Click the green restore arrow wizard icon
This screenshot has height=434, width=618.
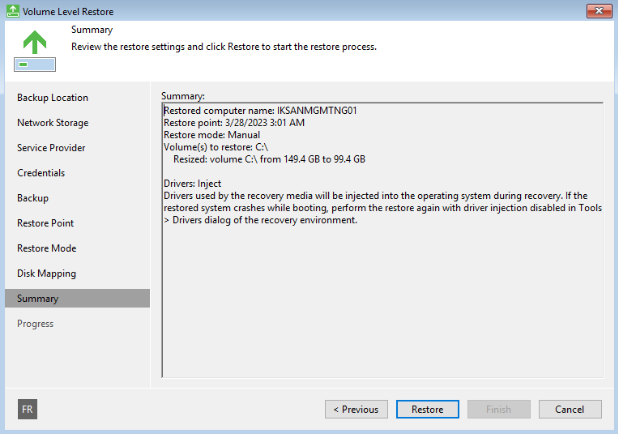tap(35, 51)
